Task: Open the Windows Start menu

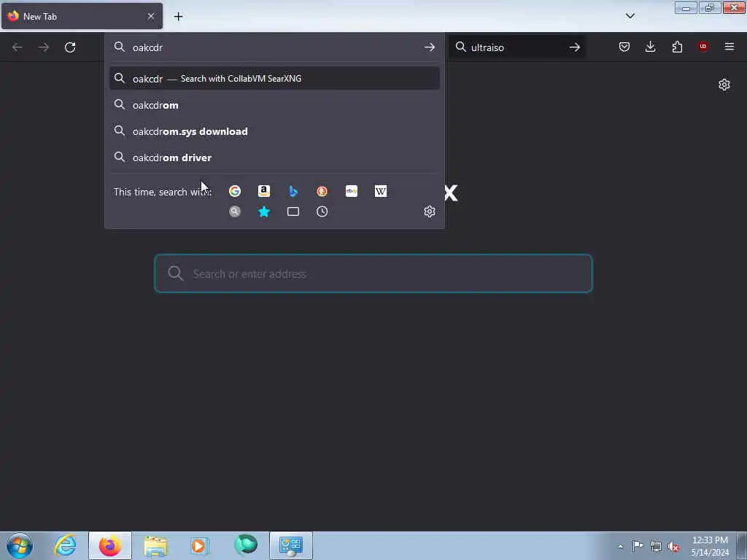Action: (20, 545)
